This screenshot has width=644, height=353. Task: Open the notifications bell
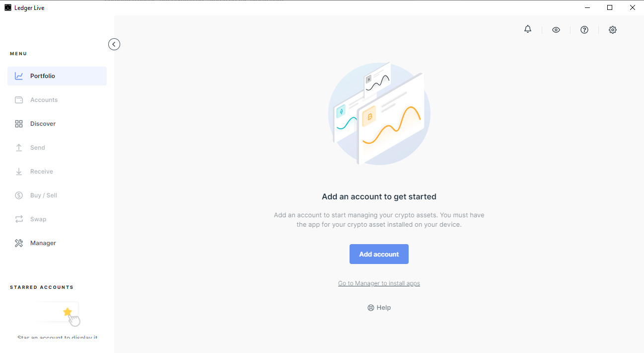coord(528,29)
